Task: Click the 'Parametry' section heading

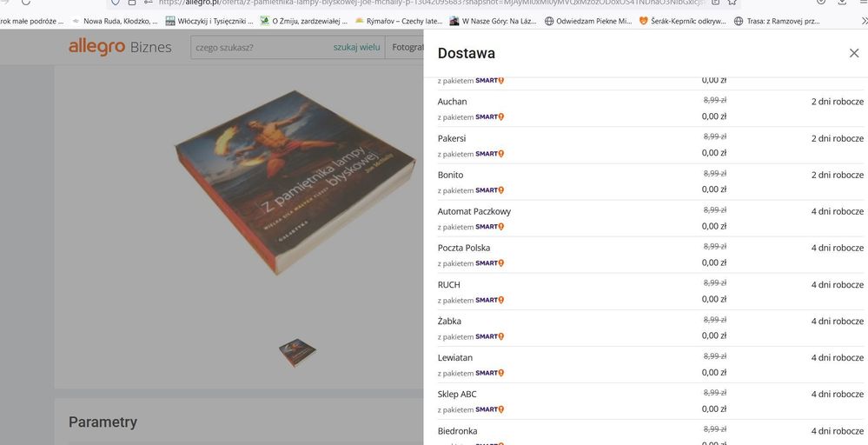Action: click(x=103, y=422)
